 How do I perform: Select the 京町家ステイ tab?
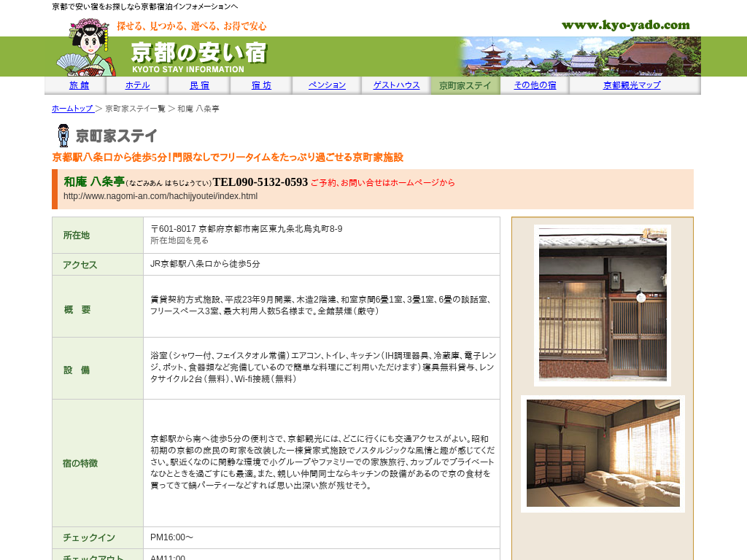465,85
